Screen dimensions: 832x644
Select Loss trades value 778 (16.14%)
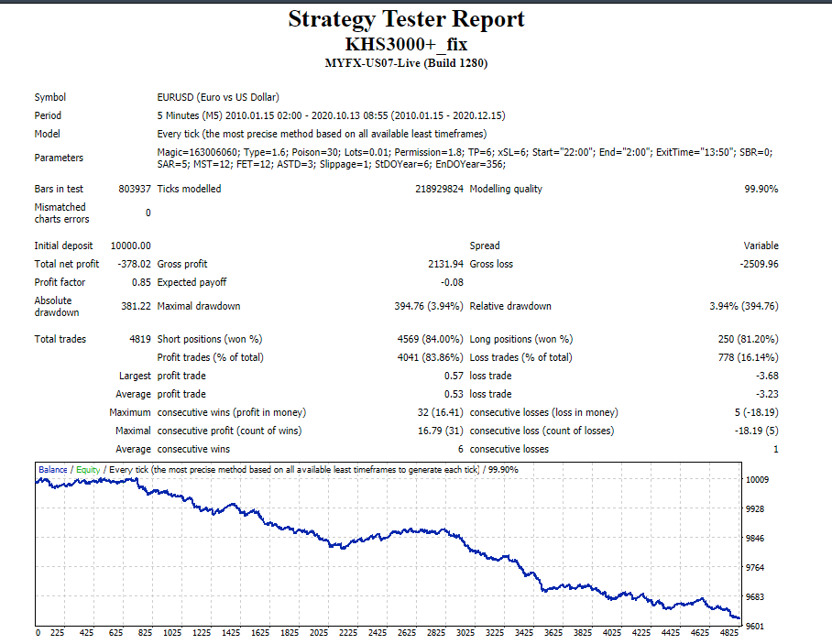point(749,357)
